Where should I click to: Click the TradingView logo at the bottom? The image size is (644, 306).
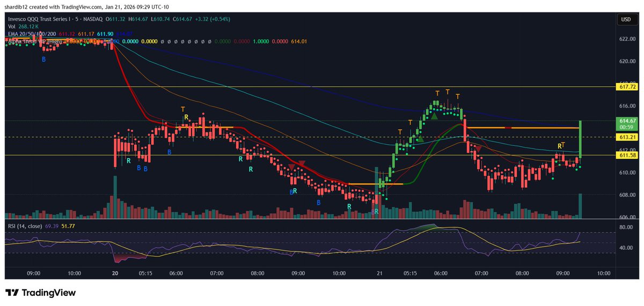pos(41,293)
